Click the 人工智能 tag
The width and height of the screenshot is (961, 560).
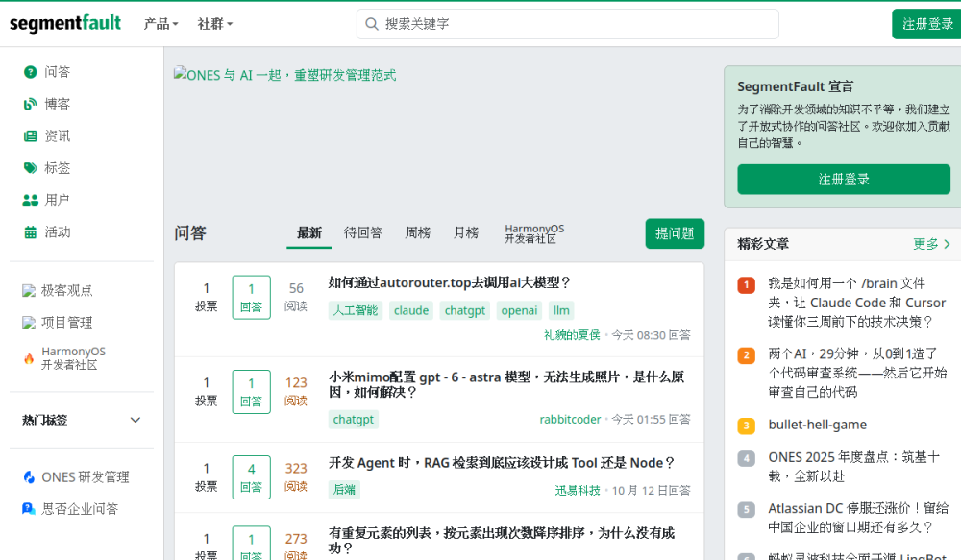(x=356, y=310)
